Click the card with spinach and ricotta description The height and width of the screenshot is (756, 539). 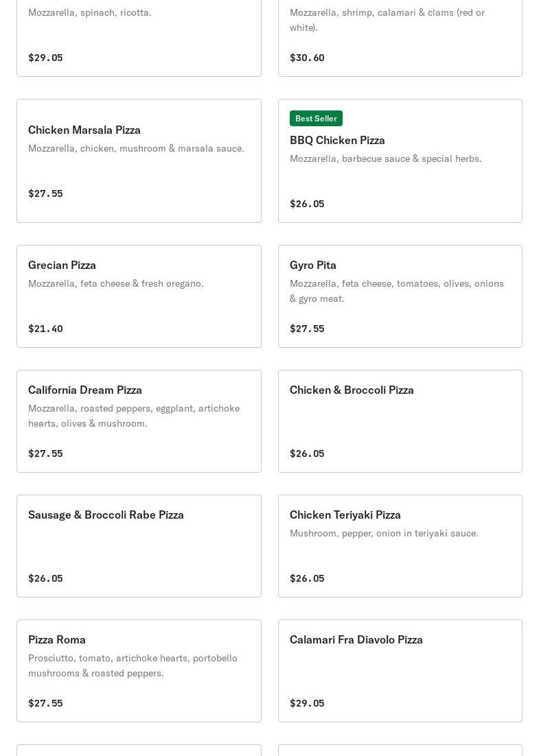139,34
